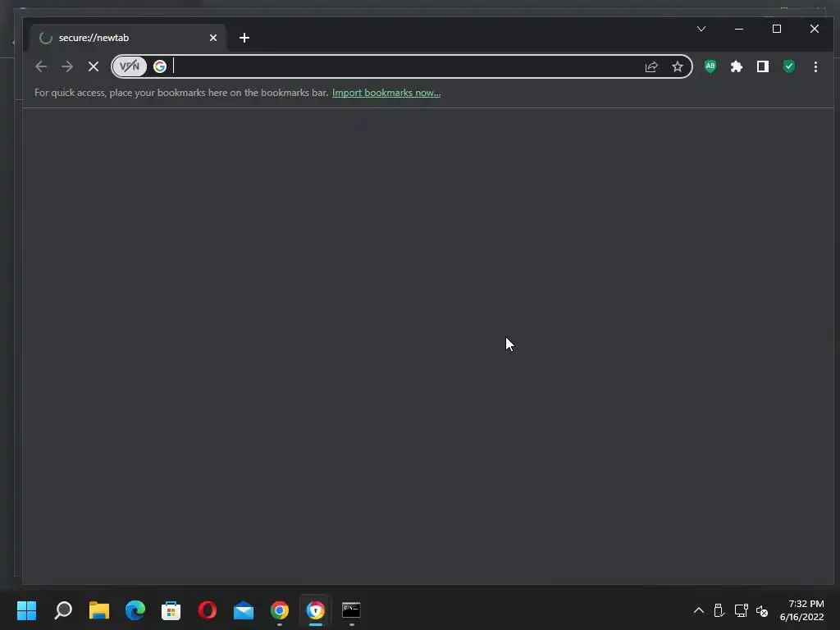This screenshot has height=630, width=840.
Task: Expand the tab search chevron
Action: 701,29
